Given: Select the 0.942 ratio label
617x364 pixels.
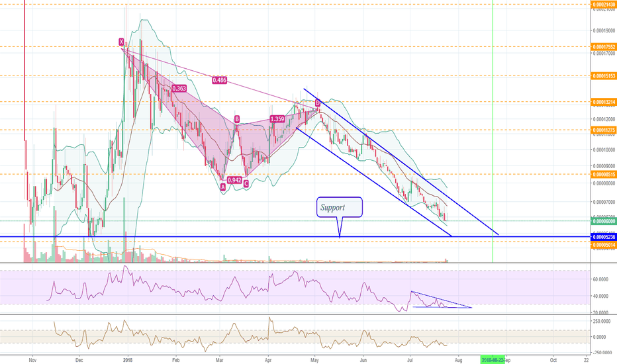Looking at the screenshot, I should coord(234,180).
